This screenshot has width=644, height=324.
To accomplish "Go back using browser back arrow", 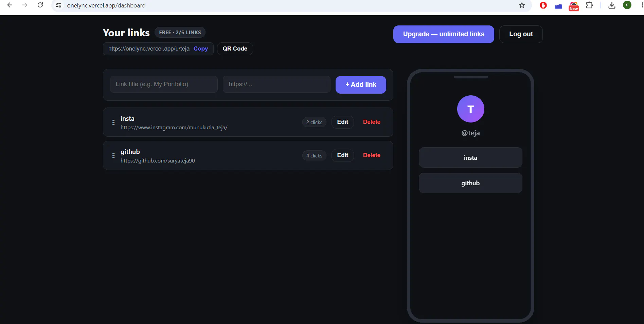I will click(10, 5).
